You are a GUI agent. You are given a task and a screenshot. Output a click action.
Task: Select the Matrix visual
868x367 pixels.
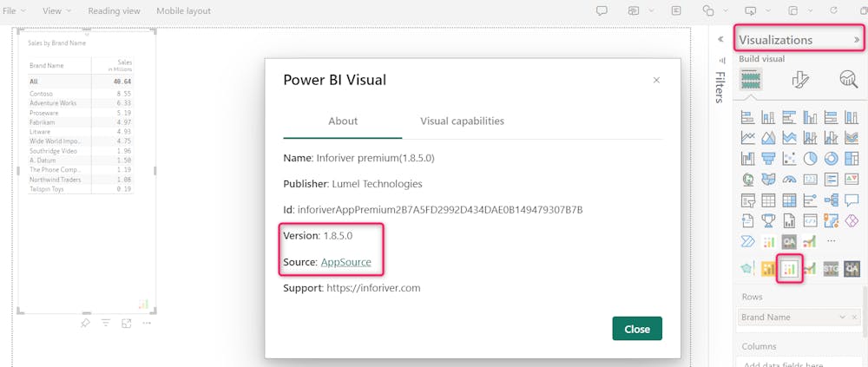tap(789, 200)
